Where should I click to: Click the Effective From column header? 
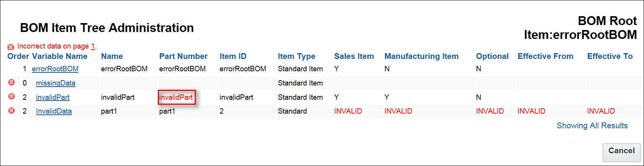pyautogui.click(x=545, y=56)
